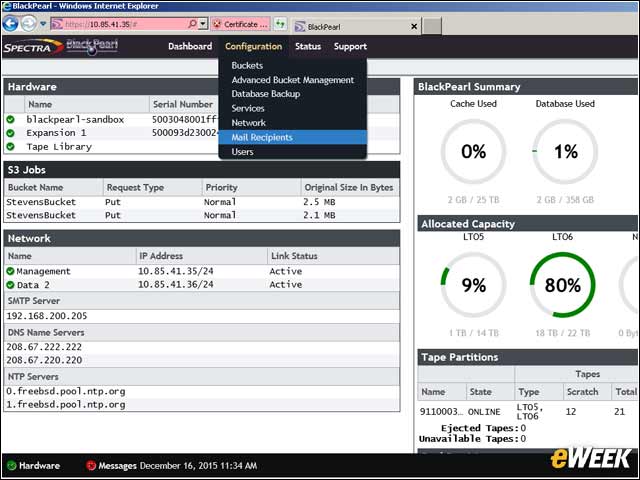
Task: Click green status icon for Data 2
Action: pos(10,285)
